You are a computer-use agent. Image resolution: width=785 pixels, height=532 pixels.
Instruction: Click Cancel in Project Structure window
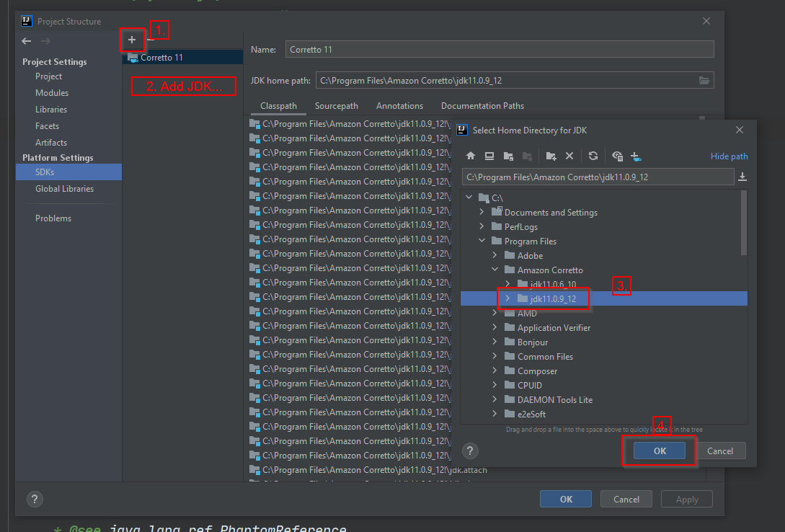point(626,499)
